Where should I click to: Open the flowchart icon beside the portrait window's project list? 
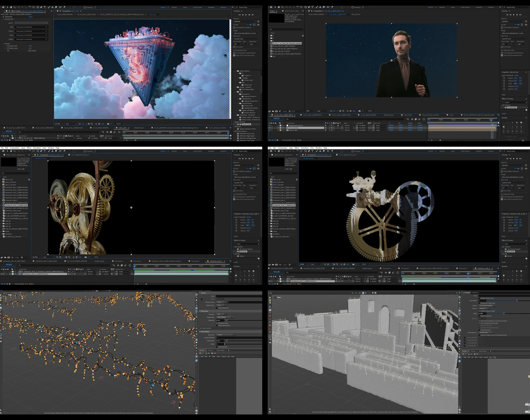(x=303, y=36)
